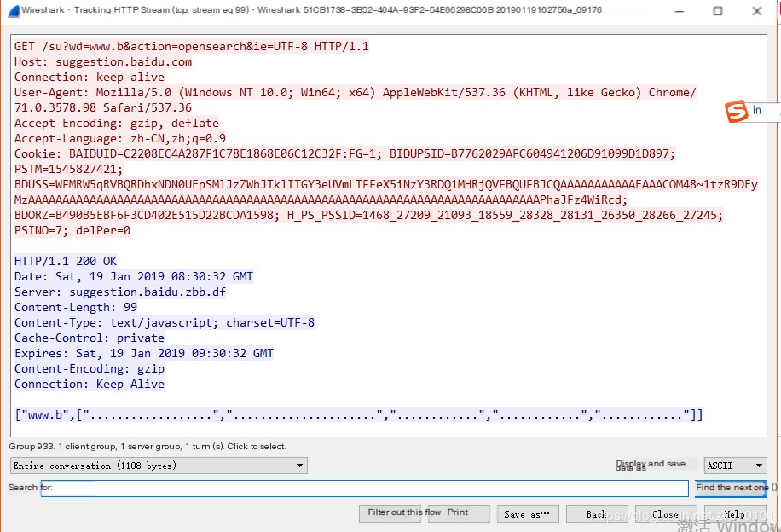Click the PSTM=1545827421 line
Image resolution: width=781 pixels, height=532 pixels.
tap(68, 170)
